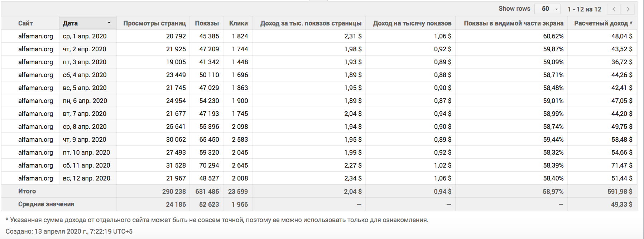Open the Show rows 50 dropdown
Screen dimensions: 644x239
pos(547,9)
